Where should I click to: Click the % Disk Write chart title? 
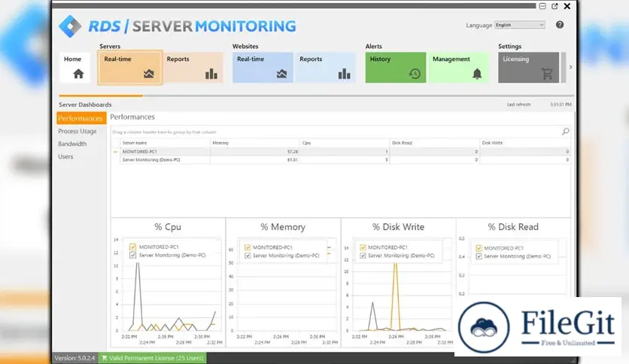coord(398,227)
